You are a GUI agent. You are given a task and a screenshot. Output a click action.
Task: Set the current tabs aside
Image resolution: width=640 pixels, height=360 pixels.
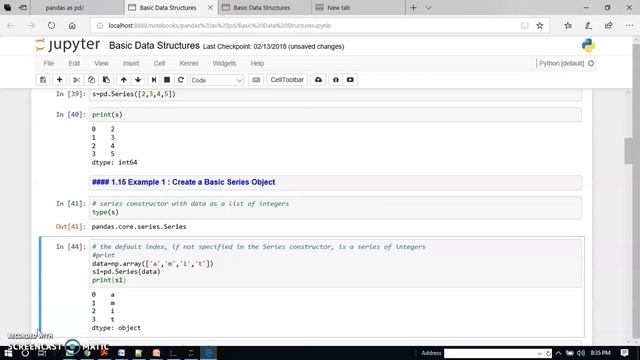[23, 7]
